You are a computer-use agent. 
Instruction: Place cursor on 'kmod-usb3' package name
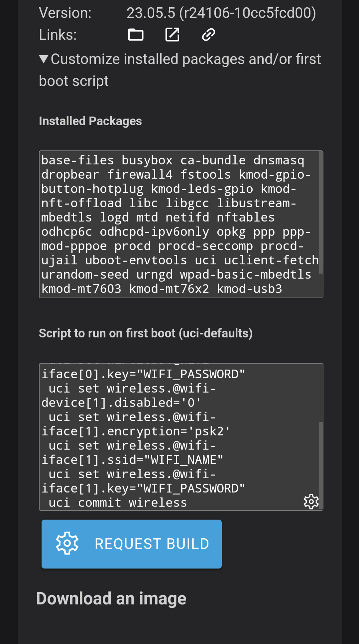coord(249,289)
